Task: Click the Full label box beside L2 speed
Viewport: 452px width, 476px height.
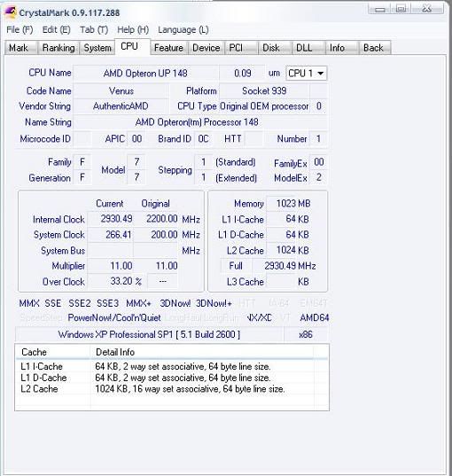Action: (x=236, y=266)
